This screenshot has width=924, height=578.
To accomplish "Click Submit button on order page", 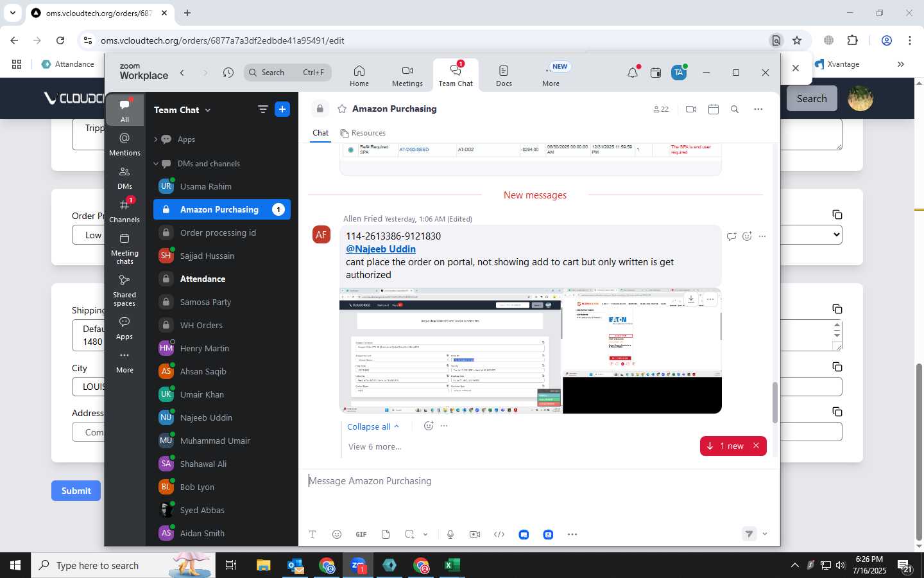I will (76, 491).
